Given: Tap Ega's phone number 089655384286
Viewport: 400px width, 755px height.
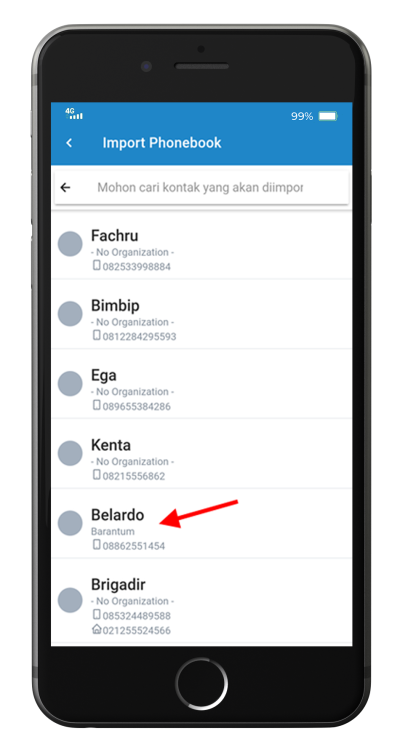Looking at the screenshot, I should tap(136, 407).
